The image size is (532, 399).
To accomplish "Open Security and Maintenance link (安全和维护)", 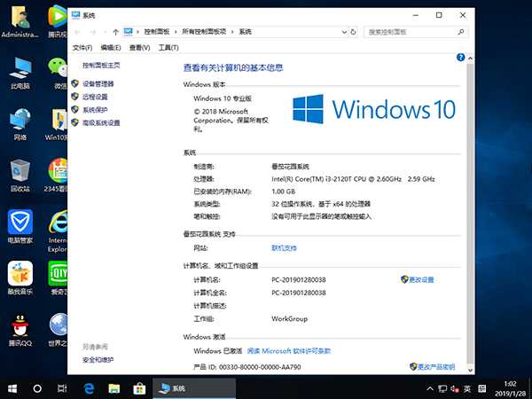I will point(98,360).
